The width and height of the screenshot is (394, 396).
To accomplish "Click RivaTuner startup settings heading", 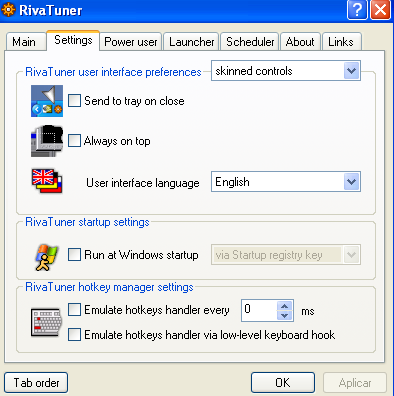I will (x=87, y=222).
